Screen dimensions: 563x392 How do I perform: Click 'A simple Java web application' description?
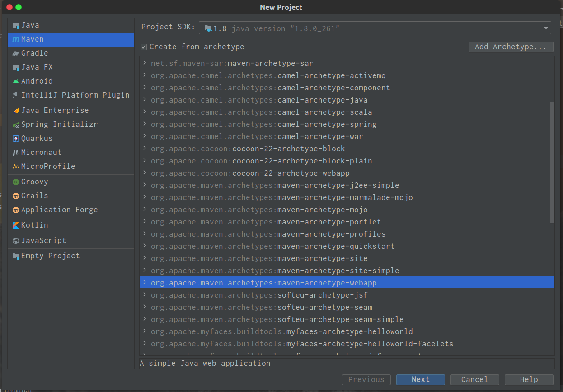click(x=205, y=364)
